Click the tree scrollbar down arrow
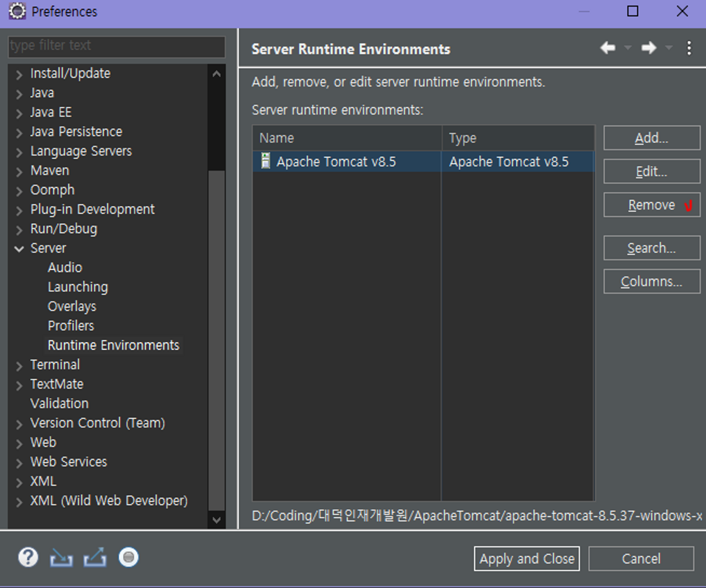This screenshot has height=588, width=706. click(x=216, y=519)
